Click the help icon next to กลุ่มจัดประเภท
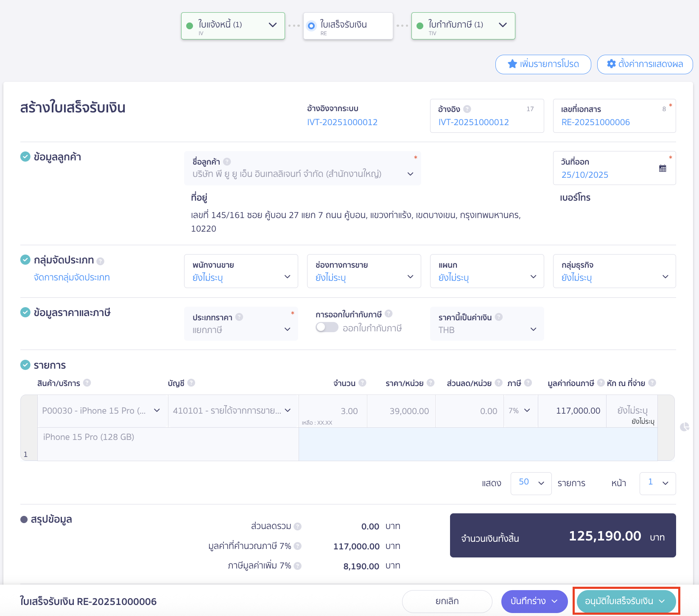This screenshot has width=699, height=616. pyautogui.click(x=101, y=261)
